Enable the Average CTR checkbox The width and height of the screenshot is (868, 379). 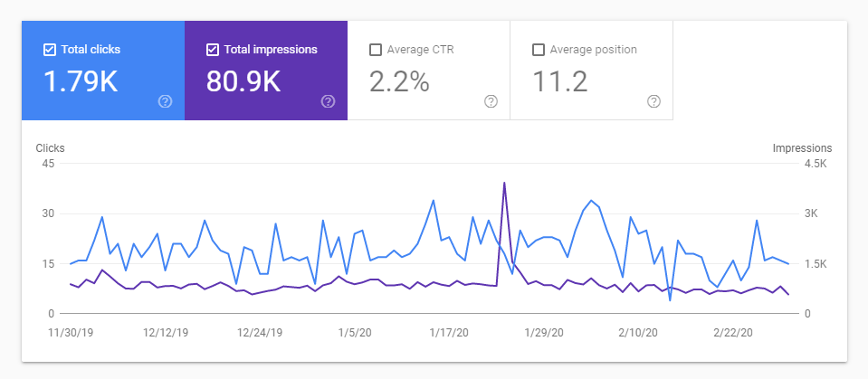tap(376, 50)
